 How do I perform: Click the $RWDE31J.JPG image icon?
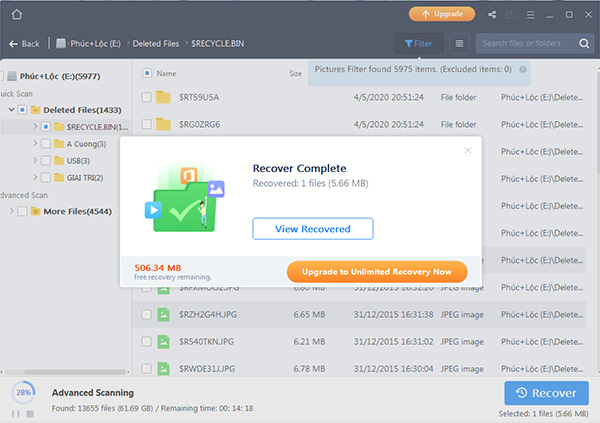pos(163,369)
